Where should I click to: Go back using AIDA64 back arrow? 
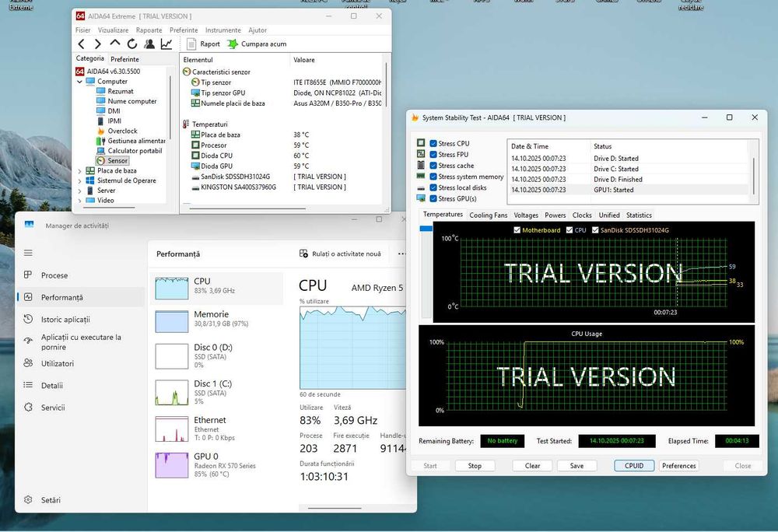coord(82,44)
